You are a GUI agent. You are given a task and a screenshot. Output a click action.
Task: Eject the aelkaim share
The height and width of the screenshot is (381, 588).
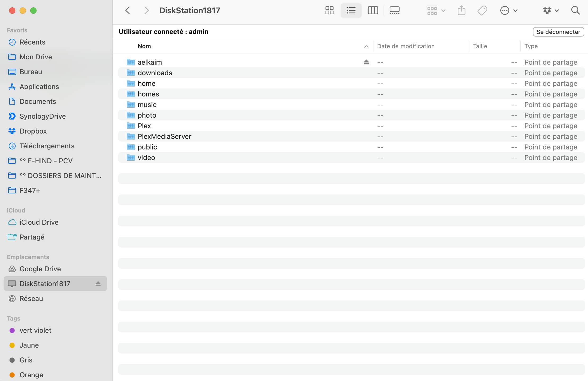(x=366, y=62)
